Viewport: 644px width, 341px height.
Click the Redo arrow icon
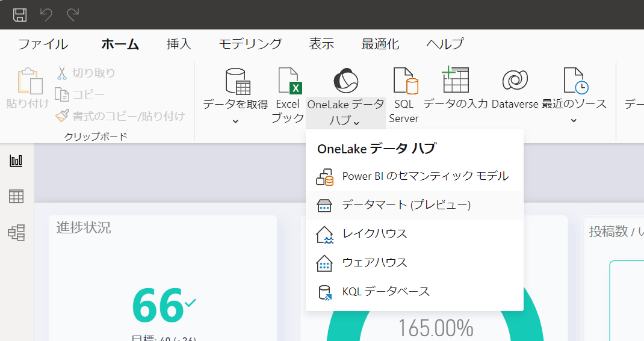coord(73,15)
